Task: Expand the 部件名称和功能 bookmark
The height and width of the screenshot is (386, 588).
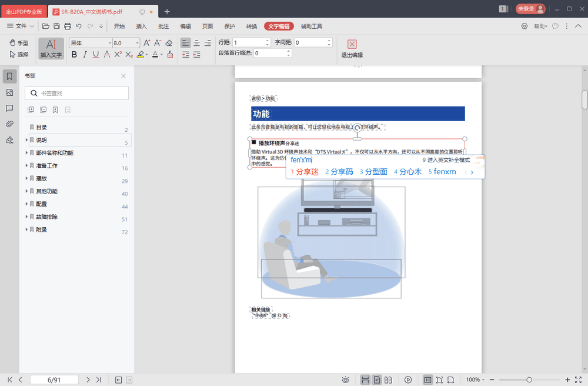Action: pyautogui.click(x=26, y=153)
